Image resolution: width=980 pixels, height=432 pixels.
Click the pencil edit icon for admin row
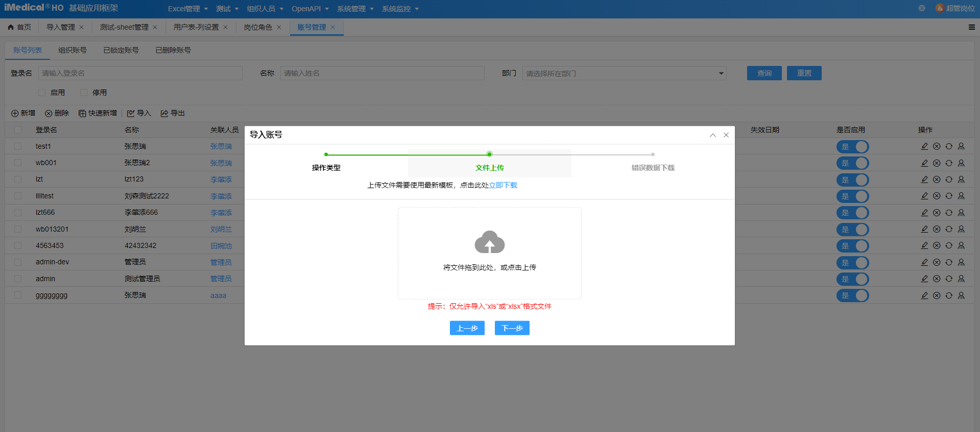click(x=924, y=279)
